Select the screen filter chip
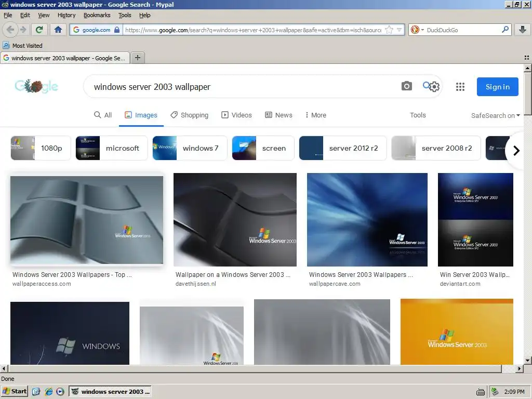Image resolution: width=532 pixels, height=399 pixels. [x=263, y=148]
